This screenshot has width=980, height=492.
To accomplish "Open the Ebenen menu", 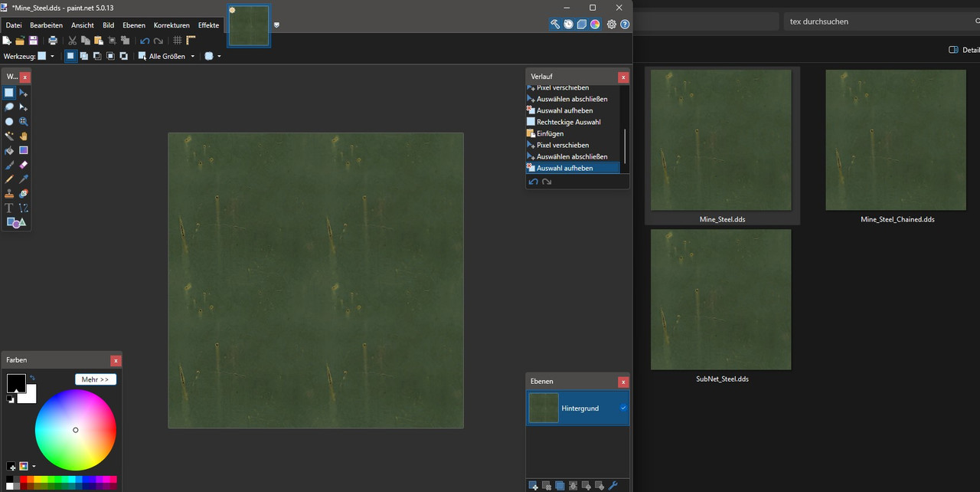I will tap(134, 25).
